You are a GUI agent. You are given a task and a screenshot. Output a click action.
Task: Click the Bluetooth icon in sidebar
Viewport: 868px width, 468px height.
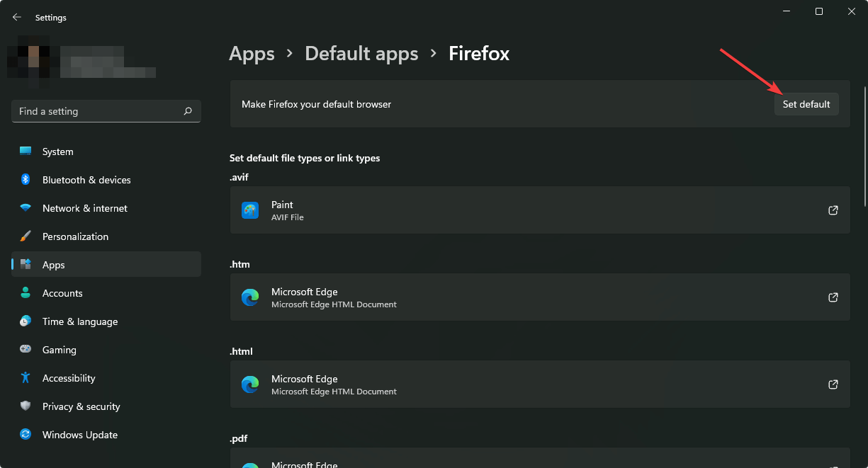(x=26, y=180)
